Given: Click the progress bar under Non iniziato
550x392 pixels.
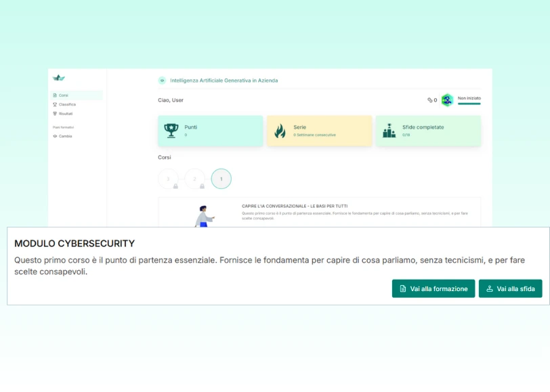Looking at the screenshot, I should click(469, 104).
